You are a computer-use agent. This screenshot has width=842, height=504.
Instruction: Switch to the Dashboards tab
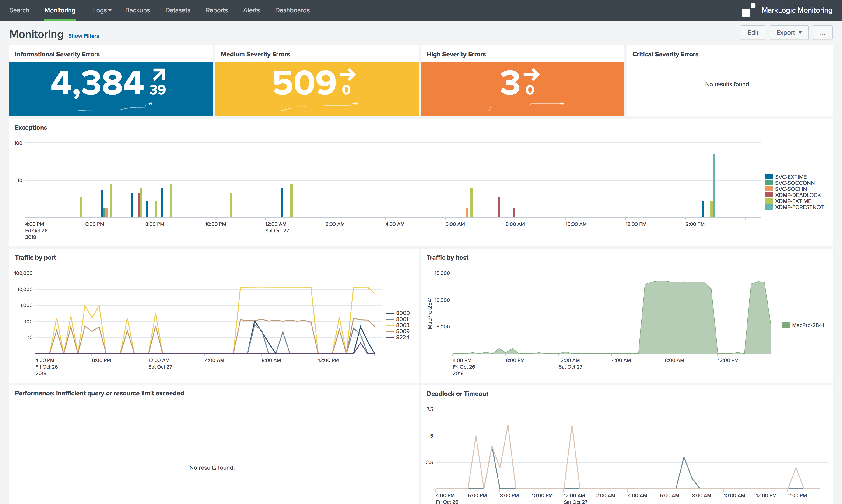coord(292,10)
